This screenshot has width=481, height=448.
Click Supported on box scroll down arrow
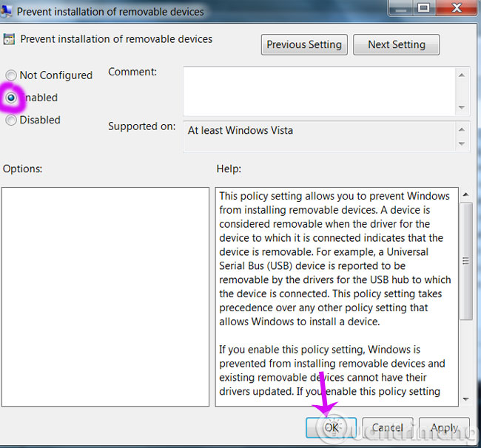tap(462, 143)
